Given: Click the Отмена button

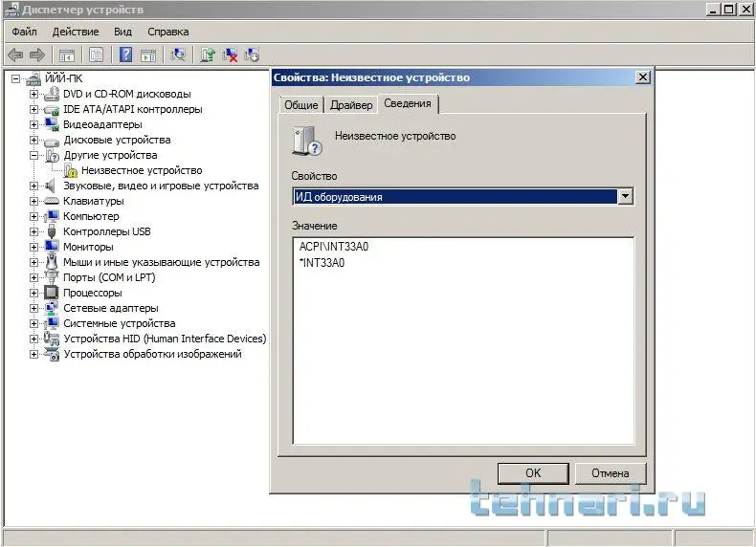Looking at the screenshot, I should tap(611, 473).
